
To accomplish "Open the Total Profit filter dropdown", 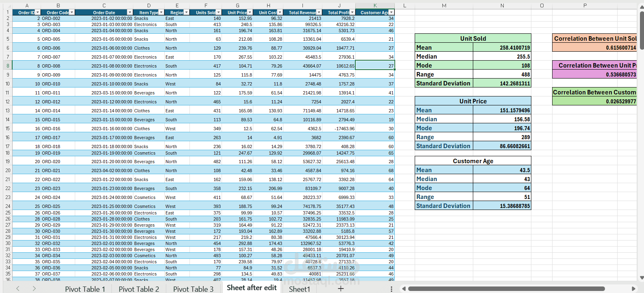I will pos(352,13).
